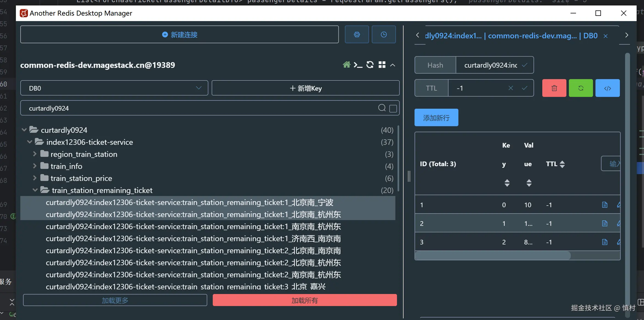This screenshot has height=320, width=644.
Task: Expand the train_info folder
Action: pyautogui.click(x=35, y=166)
